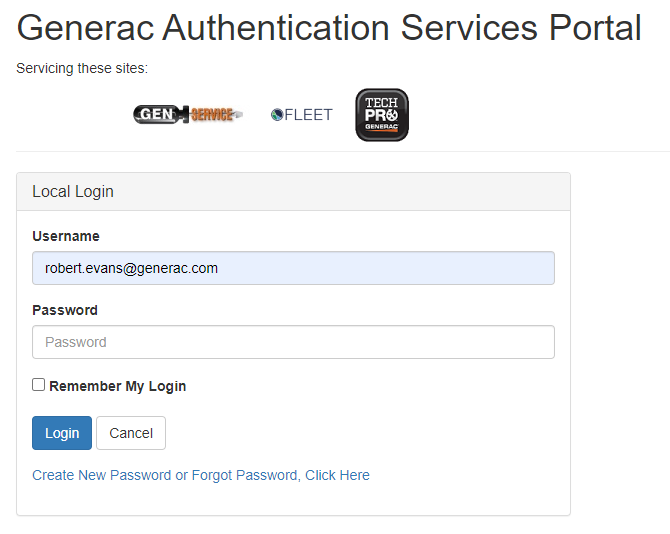Open the GenService site logo
Screen dimensions: 670x534
tap(187, 115)
